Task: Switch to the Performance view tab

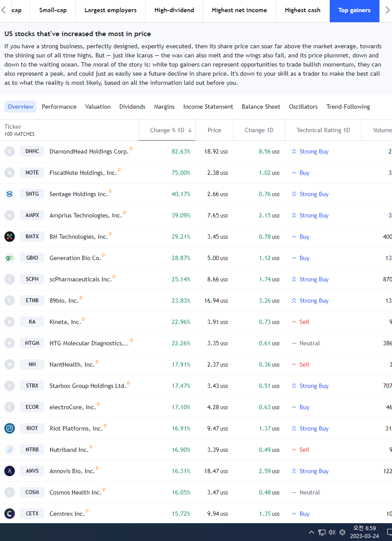Action: (x=59, y=107)
